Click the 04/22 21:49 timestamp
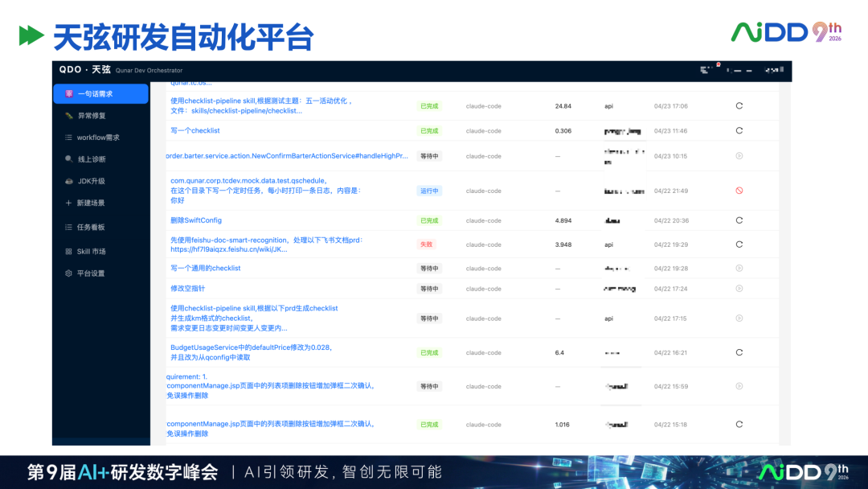868x489 pixels. [670, 191]
